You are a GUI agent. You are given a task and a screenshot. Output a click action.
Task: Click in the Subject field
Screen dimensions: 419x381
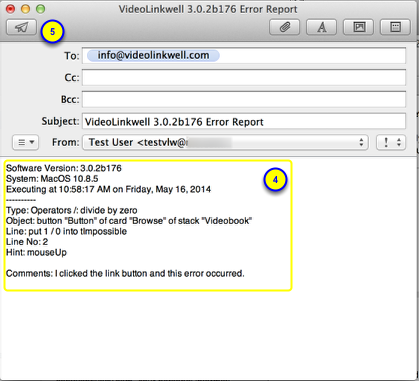pyautogui.click(x=244, y=121)
